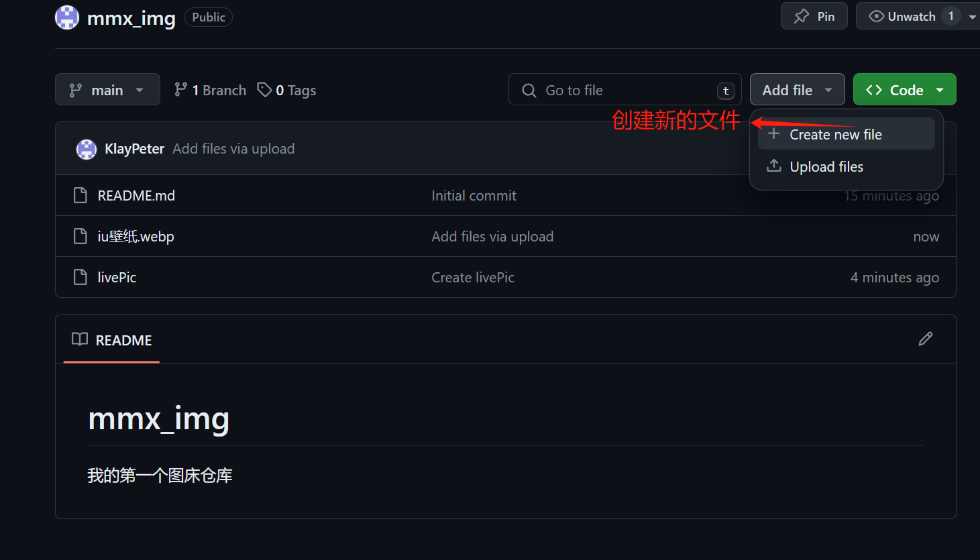This screenshot has width=980, height=560.
Task: Focus the Go to file search field
Action: (x=624, y=90)
